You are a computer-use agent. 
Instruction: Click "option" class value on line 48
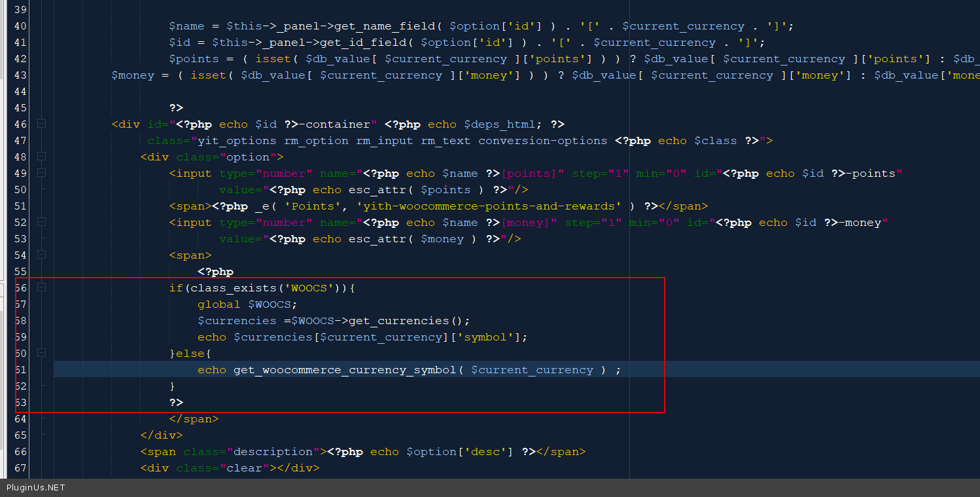[x=249, y=157]
